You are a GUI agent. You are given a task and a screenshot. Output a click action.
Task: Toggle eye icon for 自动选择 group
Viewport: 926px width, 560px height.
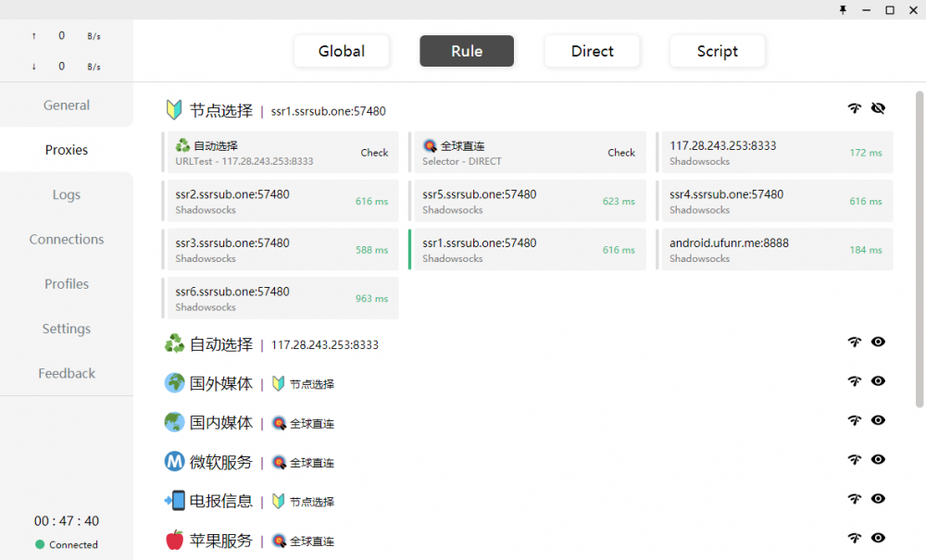point(878,342)
